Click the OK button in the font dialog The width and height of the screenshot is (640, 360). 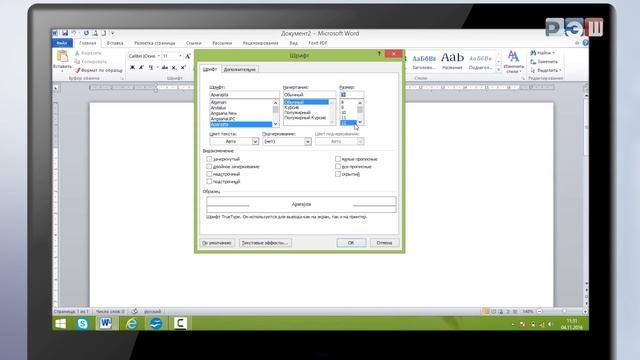click(351, 243)
